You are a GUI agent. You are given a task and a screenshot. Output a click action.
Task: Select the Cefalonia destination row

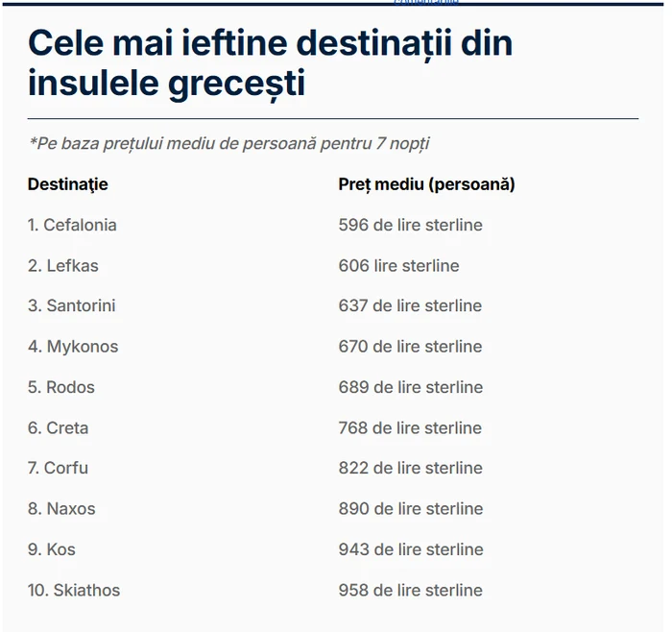pos(72,225)
